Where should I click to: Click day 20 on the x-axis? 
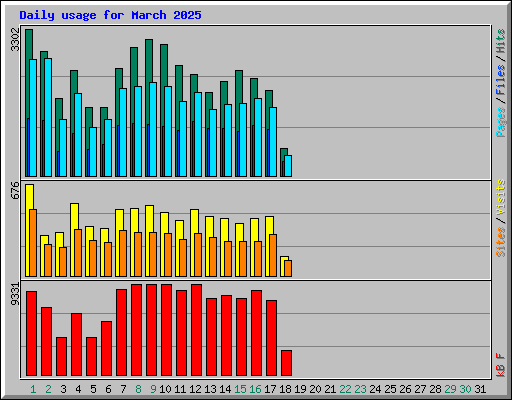(315, 389)
